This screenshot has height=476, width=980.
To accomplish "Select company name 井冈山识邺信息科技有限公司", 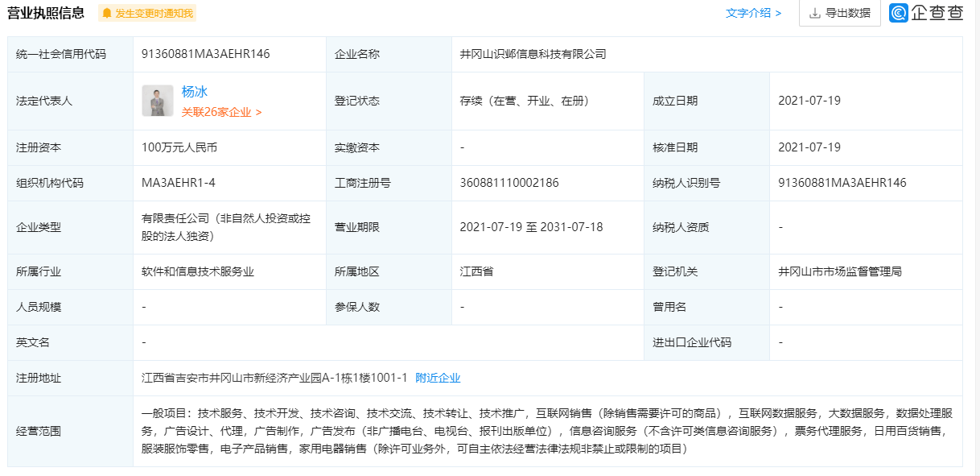I will [x=533, y=54].
